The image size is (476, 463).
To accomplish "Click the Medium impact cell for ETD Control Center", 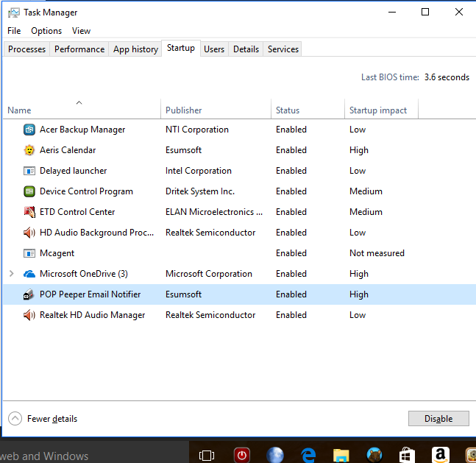I will point(366,212).
